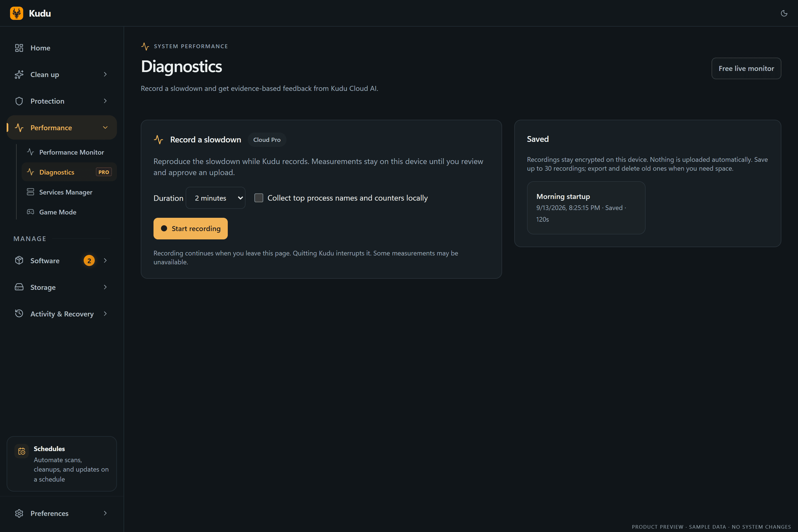Click the 'Collect top process names and counters locally' label
This screenshot has width=798, height=532.
click(347, 198)
